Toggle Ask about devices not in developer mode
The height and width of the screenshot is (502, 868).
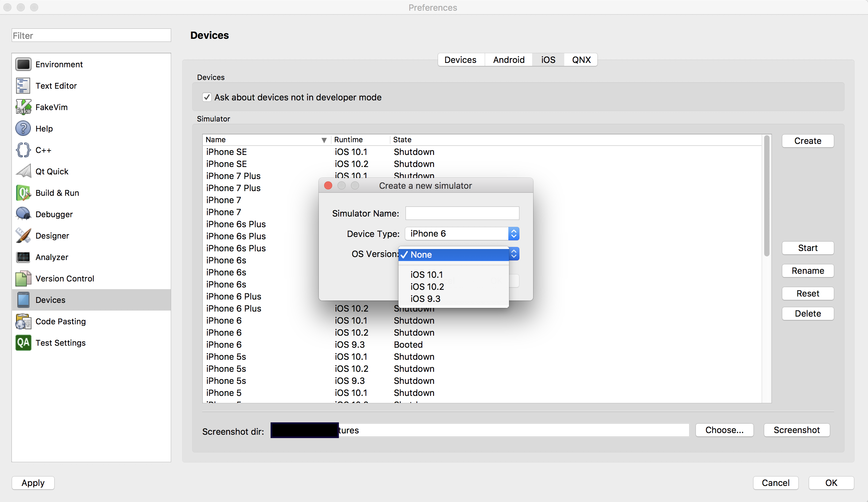pyautogui.click(x=207, y=97)
